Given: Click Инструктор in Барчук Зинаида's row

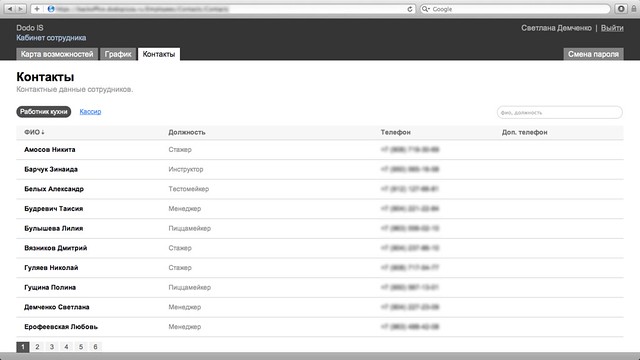Looking at the screenshot, I should click(186, 169).
